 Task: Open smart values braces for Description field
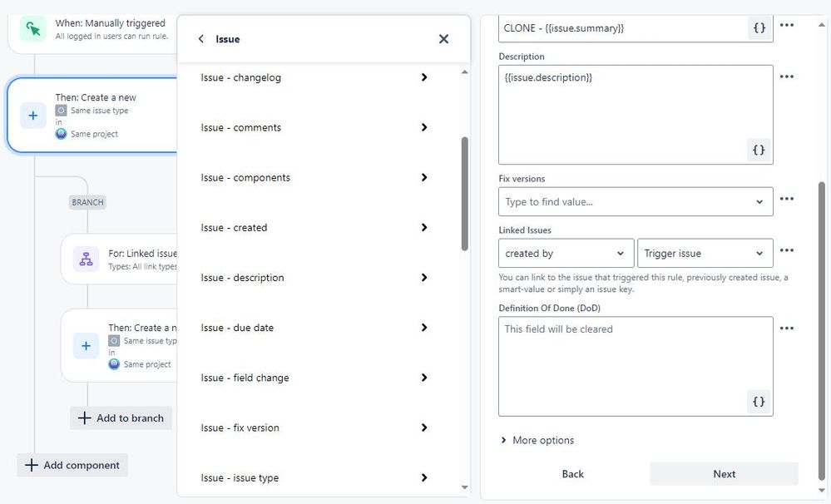759,150
